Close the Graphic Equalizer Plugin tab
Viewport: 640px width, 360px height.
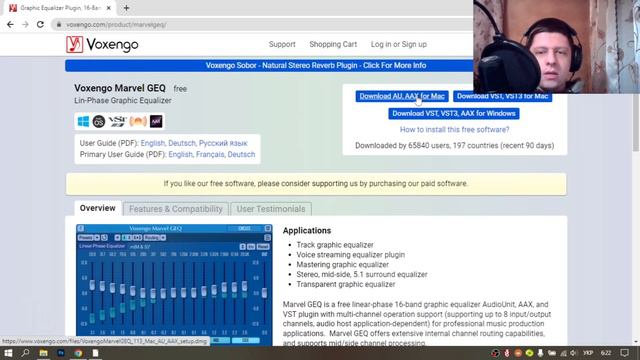pyautogui.click(x=109, y=8)
